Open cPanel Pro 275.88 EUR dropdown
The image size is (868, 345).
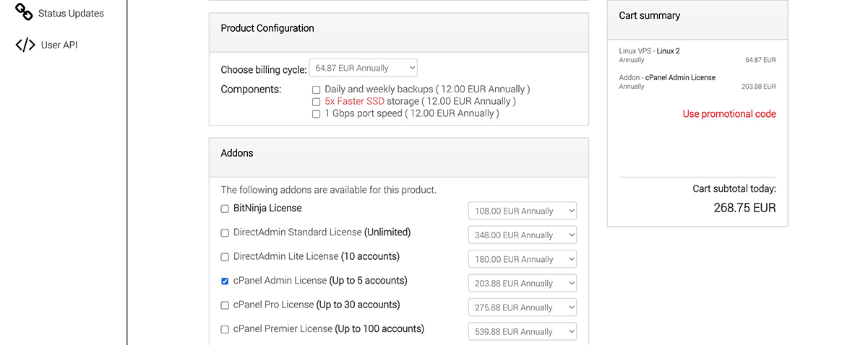pos(523,307)
